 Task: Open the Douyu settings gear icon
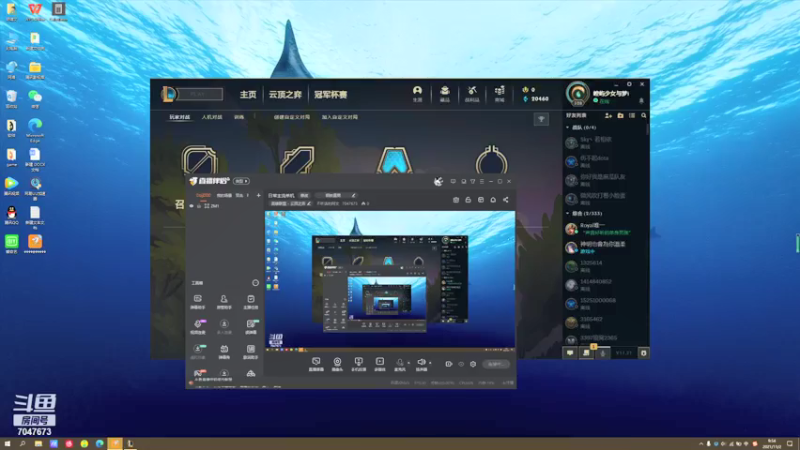coord(473,364)
